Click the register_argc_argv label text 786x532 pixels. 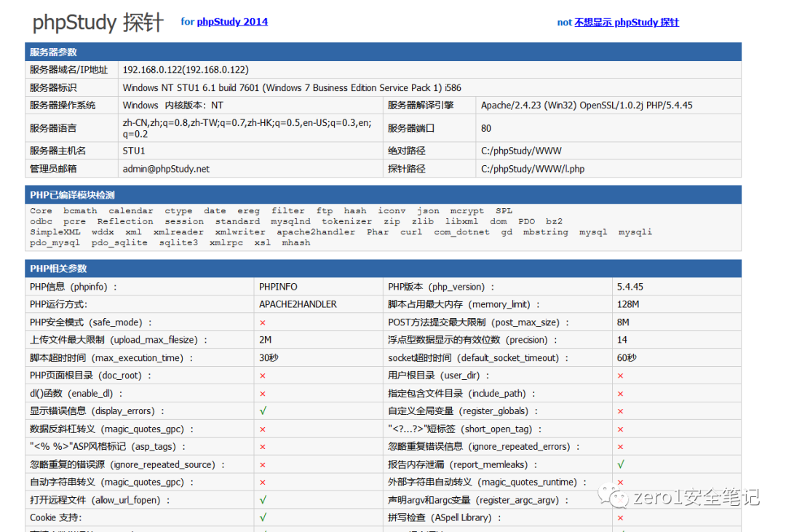click(479, 501)
